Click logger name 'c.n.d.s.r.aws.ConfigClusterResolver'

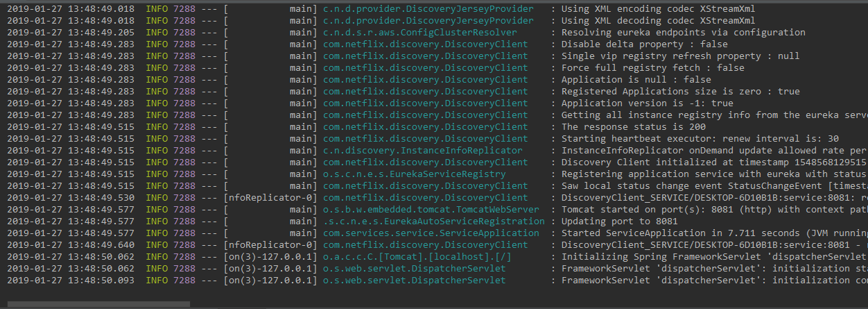(x=419, y=33)
